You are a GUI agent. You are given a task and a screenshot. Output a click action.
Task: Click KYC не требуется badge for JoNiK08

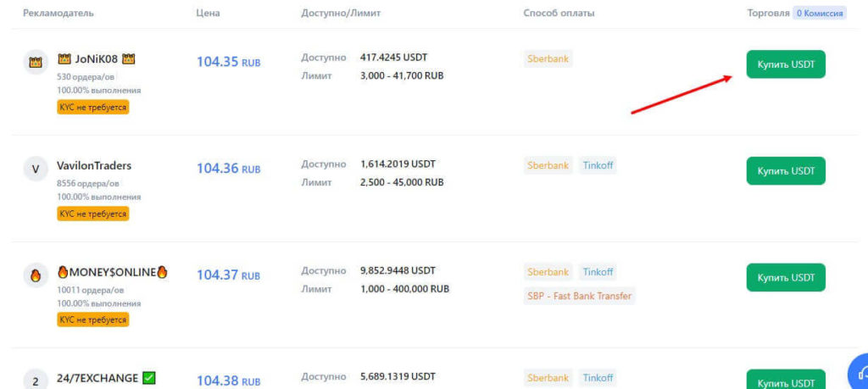coord(93,108)
